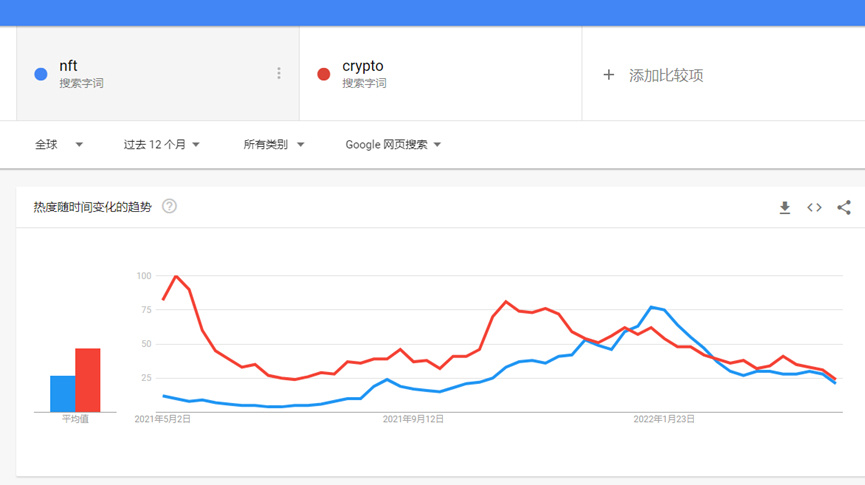
Task: Click the blue dot beside nft
Action: (41, 74)
